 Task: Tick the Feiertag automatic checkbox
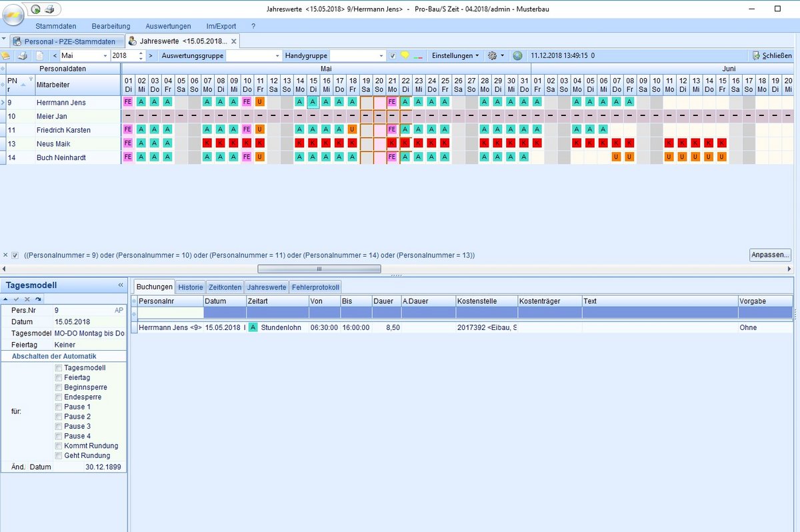59,377
